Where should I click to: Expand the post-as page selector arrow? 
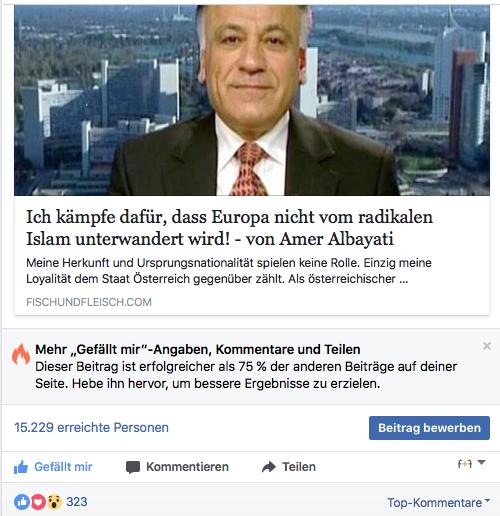[x=481, y=462]
